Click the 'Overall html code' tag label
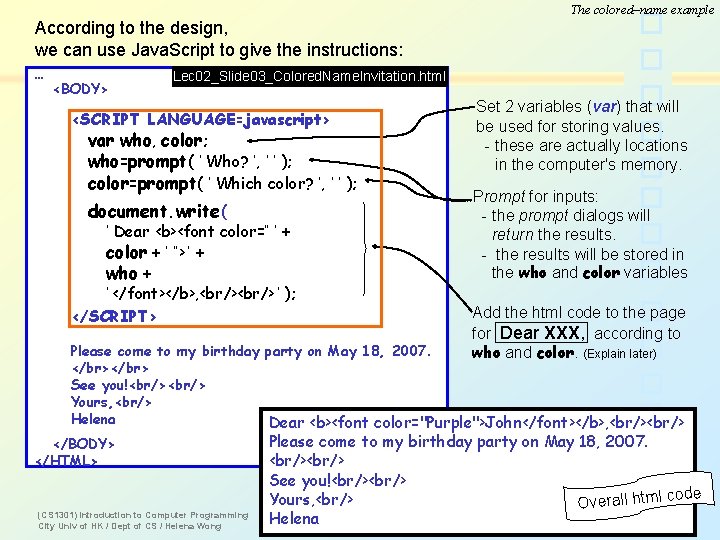The image size is (720, 540). point(639,497)
